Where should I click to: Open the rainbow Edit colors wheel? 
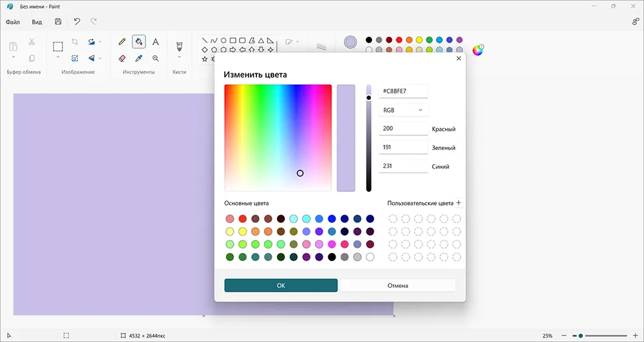(x=478, y=50)
